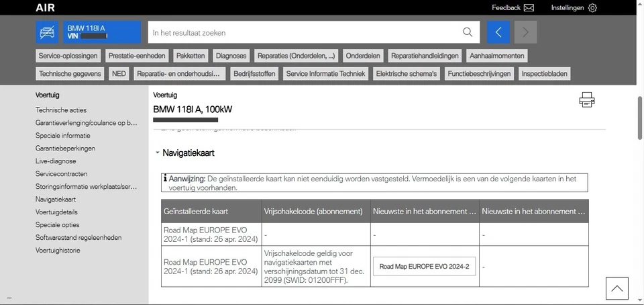Open Reparaties (Onderdelen, ...) tab
The height and width of the screenshot is (305, 644).
point(296,56)
